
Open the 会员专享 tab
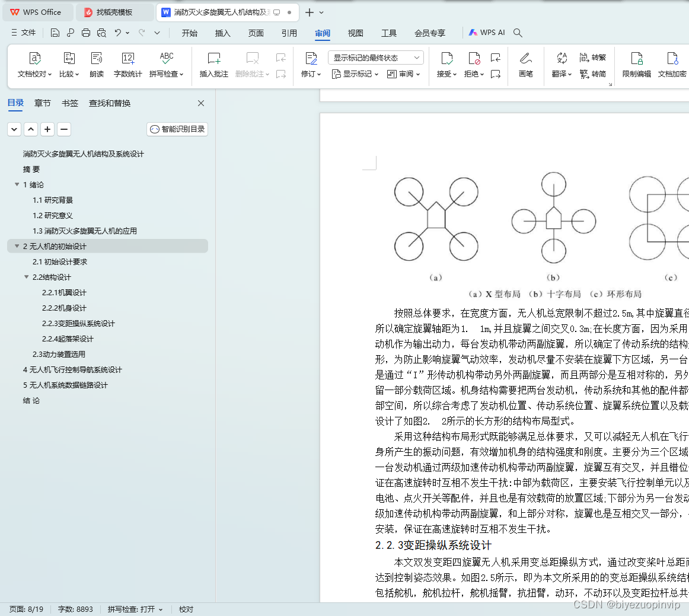(x=430, y=33)
